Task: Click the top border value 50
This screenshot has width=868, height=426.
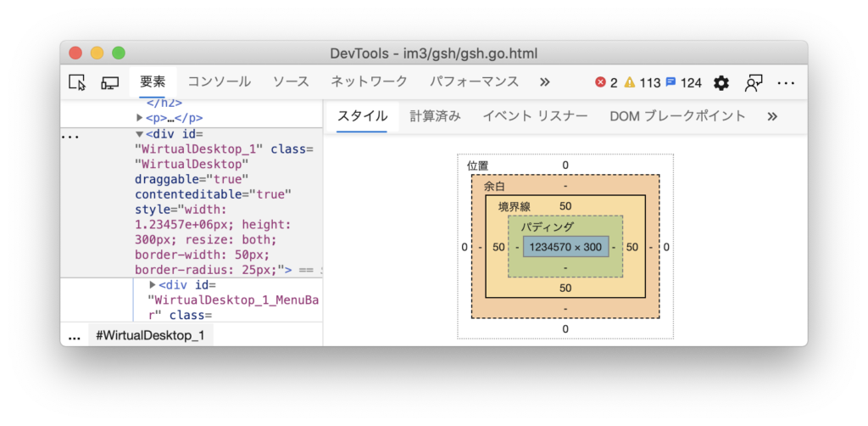Action: 565,206
